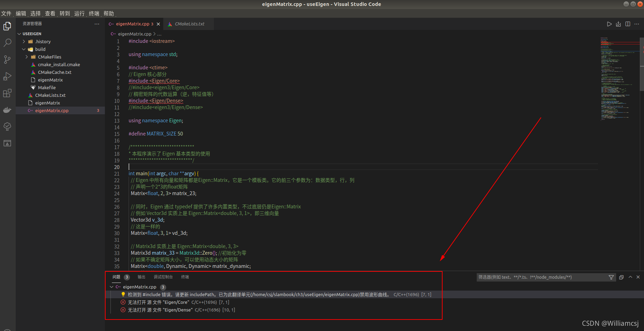Close the eigenMatrix.cpp editor tab
This screenshot has height=331, width=644.
[158, 24]
